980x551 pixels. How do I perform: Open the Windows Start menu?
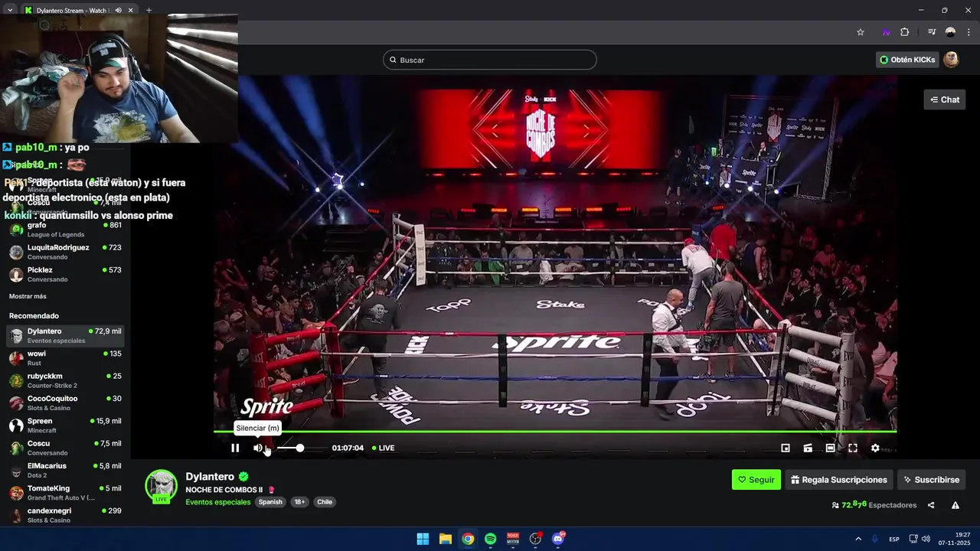[423, 539]
